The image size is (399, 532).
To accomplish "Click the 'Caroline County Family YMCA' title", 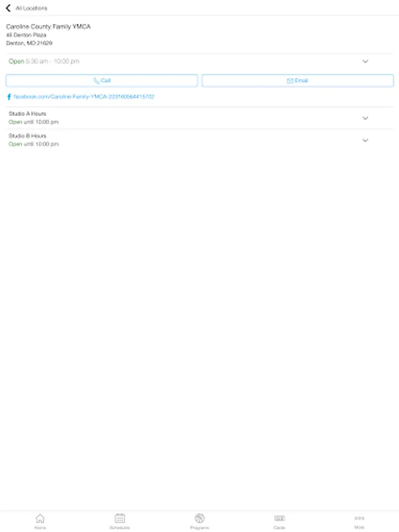I will [48, 27].
